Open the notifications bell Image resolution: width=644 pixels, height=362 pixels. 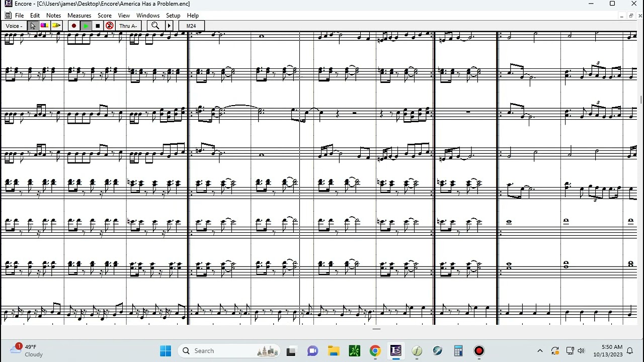(x=629, y=351)
